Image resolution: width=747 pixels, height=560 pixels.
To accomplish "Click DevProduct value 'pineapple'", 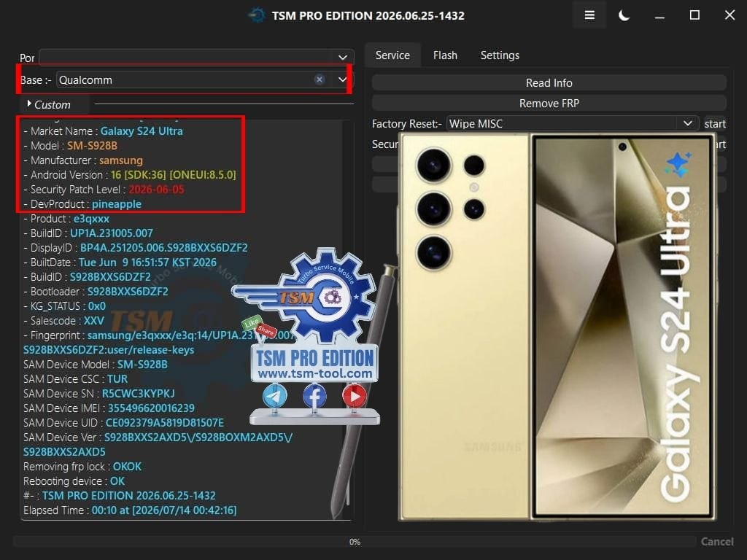I will pyautogui.click(x=117, y=204).
